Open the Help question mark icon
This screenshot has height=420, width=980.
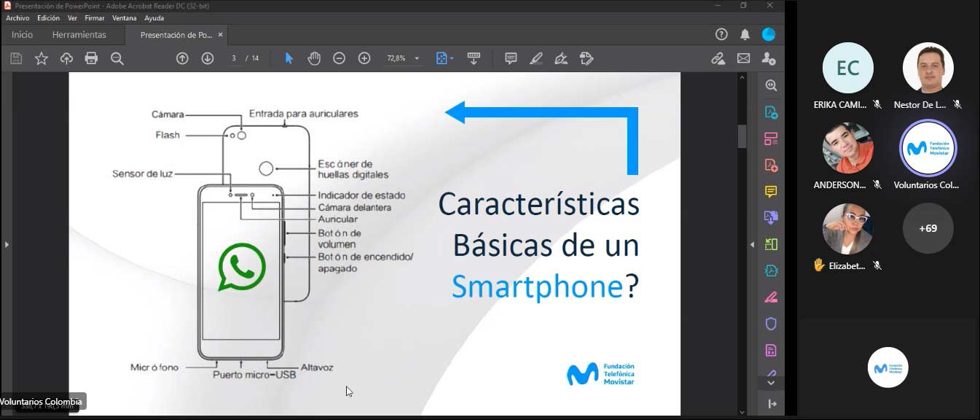pyautogui.click(x=721, y=34)
